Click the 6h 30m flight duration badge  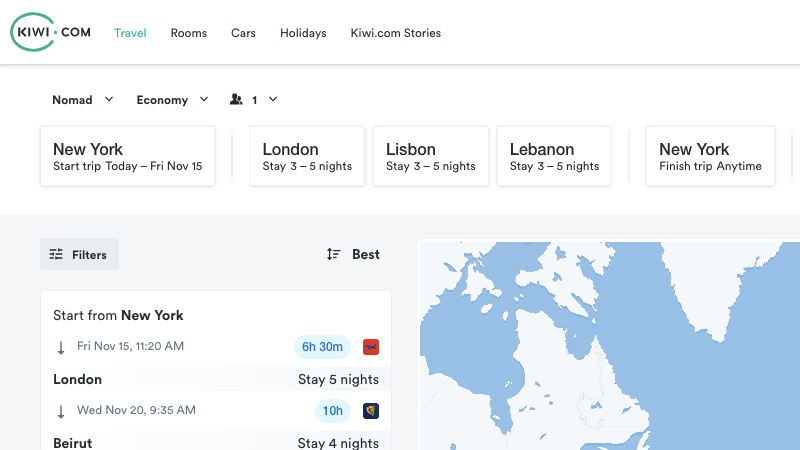click(x=322, y=347)
